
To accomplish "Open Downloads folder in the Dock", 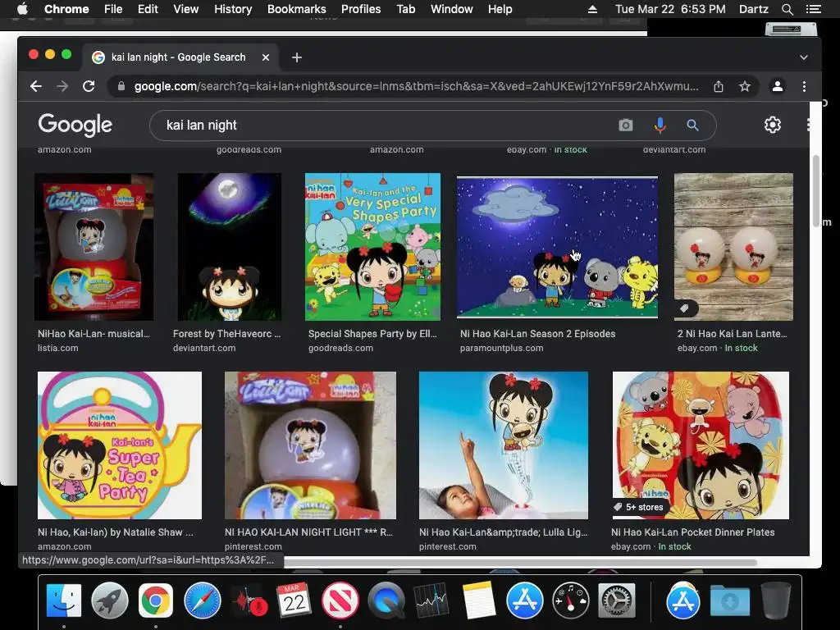I will pyautogui.click(x=729, y=600).
